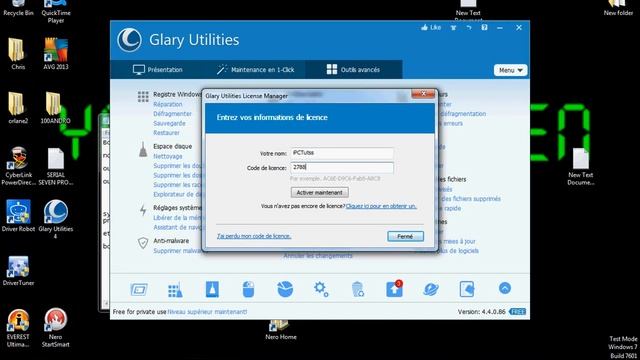
Task: Open the Disk Cleaner monitor icon in bottom toolbar
Action: [x=139, y=290]
